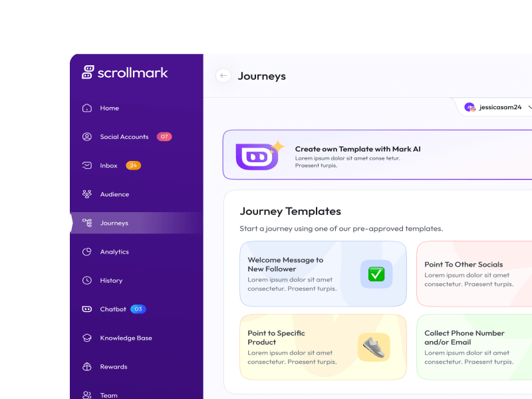Click the scrollmark wordmark text
Screen dimensions: 532x399
(132, 72)
